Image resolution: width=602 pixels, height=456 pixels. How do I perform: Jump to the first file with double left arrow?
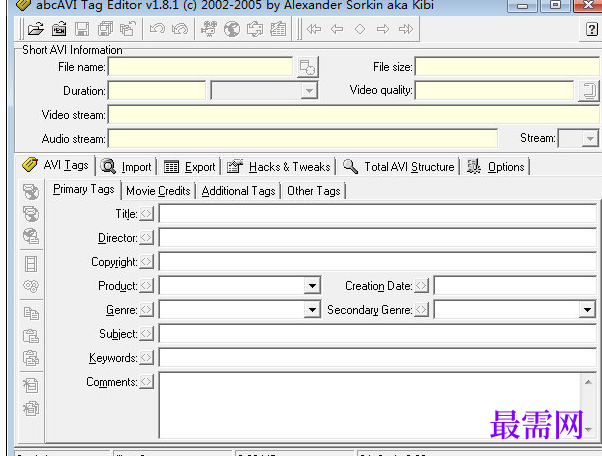[x=314, y=29]
